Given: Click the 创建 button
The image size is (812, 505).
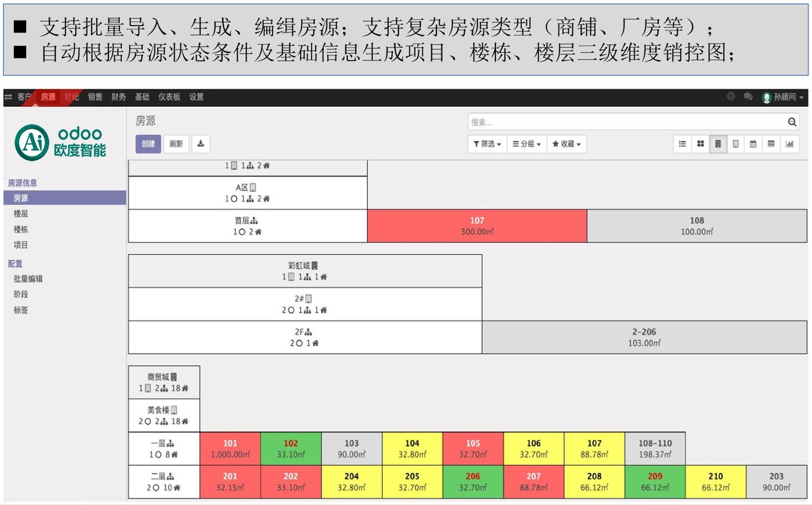Looking at the screenshot, I should pos(148,144).
